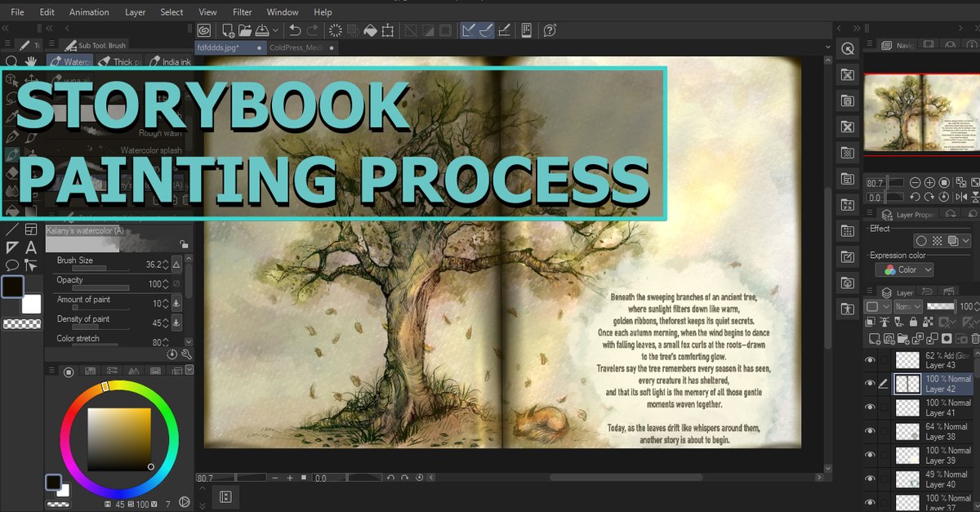Click reset tool properties clock icon

click(x=172, y=354)
